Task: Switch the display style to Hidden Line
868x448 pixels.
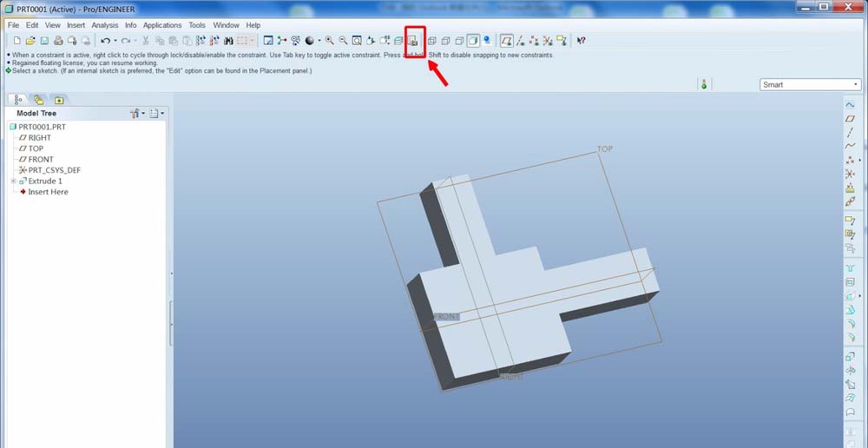Action: 445,41
